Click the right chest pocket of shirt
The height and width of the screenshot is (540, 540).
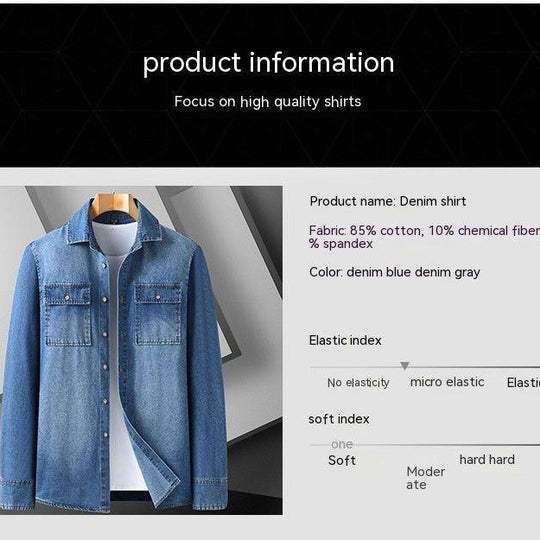(158, 313)
